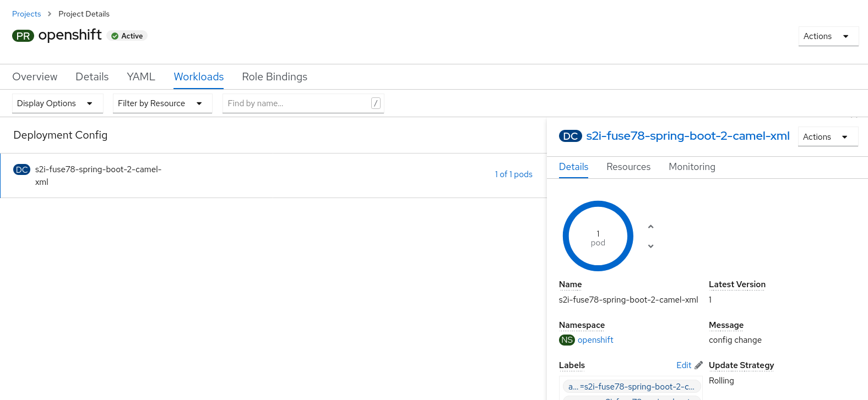Image resolution: width=868 pixels, height=400 pixels.
Task: Open the project Actions dropdown
Action: tap(828, 36)
